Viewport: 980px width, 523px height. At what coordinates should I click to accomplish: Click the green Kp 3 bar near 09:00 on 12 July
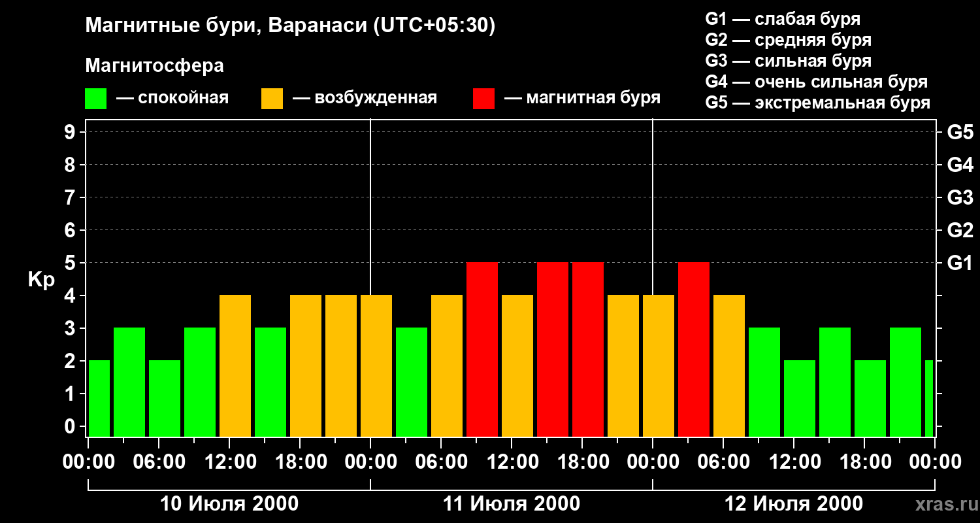[x=764, y=382]
